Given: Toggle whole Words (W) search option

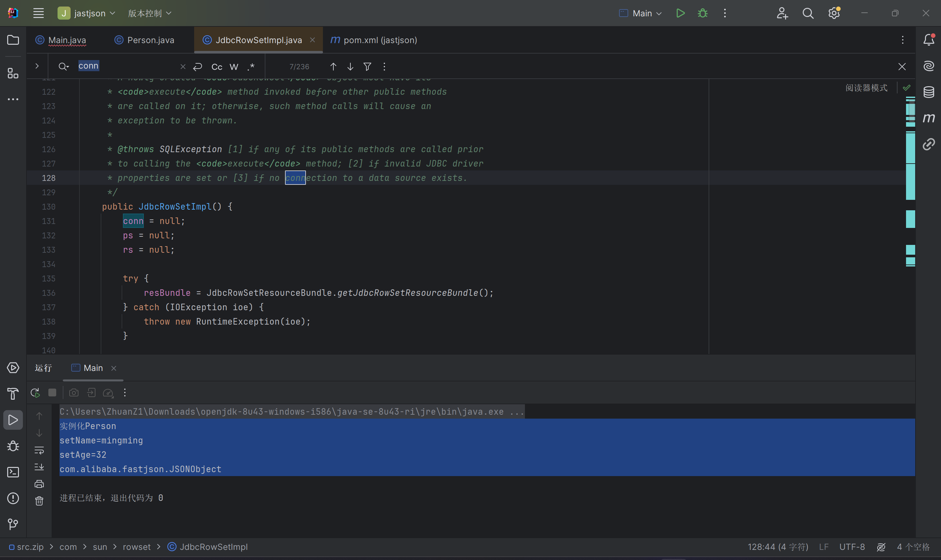Looking at the screenshot, I should pos(234,67).
